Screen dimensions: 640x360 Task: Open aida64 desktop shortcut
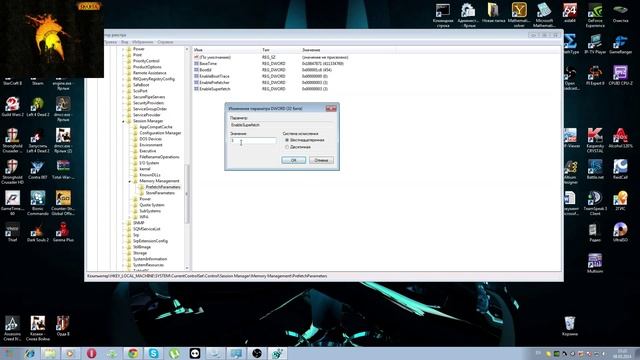click(x=570, y=13)
